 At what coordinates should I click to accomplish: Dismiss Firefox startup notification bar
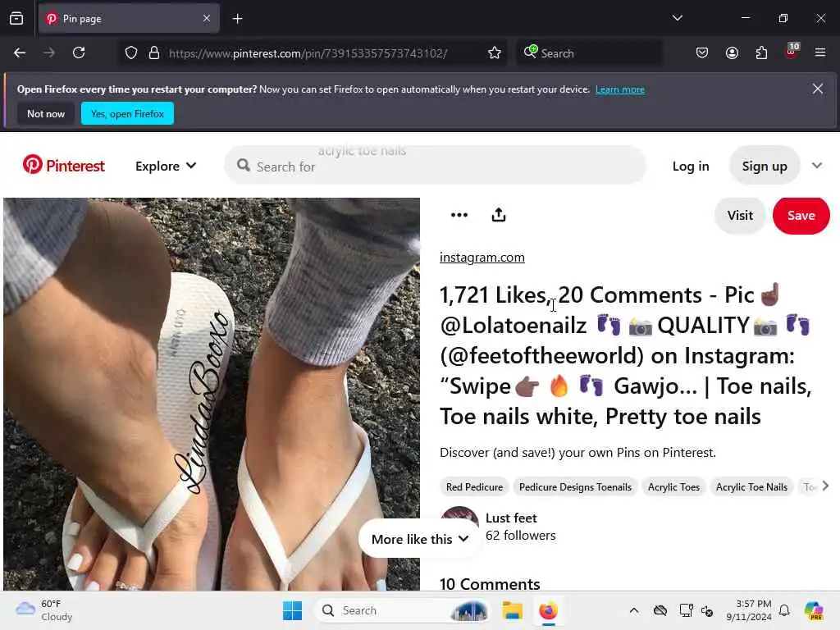point(818,89)
